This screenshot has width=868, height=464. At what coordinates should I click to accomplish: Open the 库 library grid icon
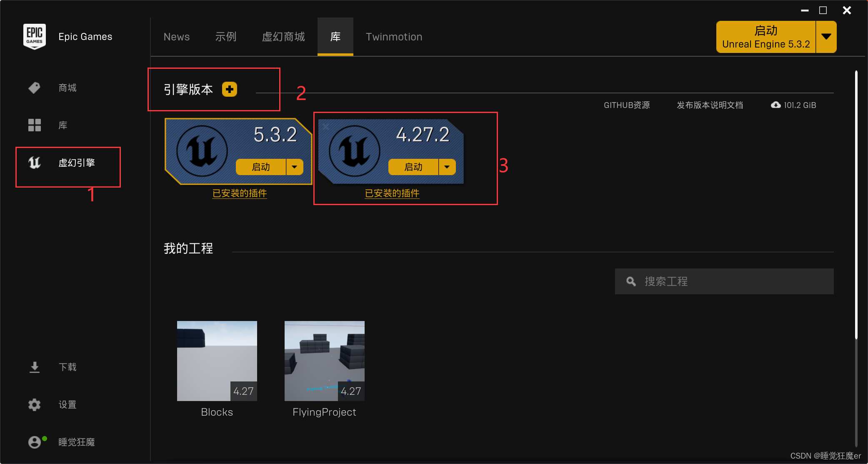coord(35,125)
